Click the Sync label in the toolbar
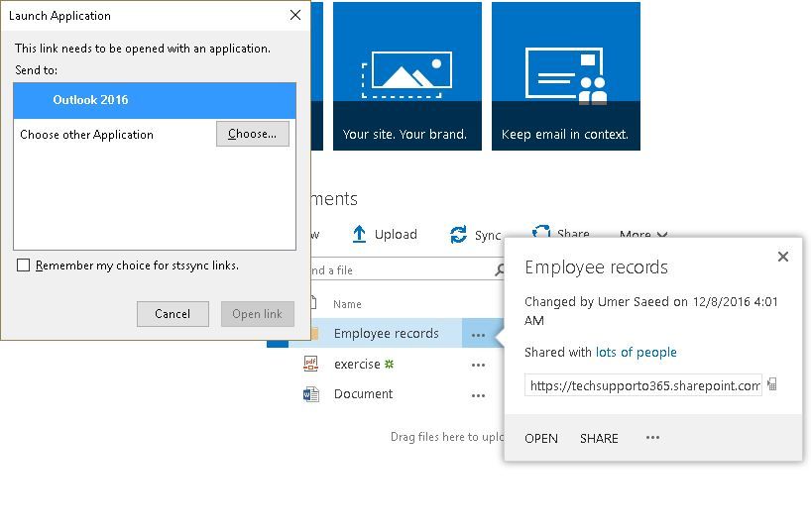This screenshot has height=532, width=811. coord(488,236)
